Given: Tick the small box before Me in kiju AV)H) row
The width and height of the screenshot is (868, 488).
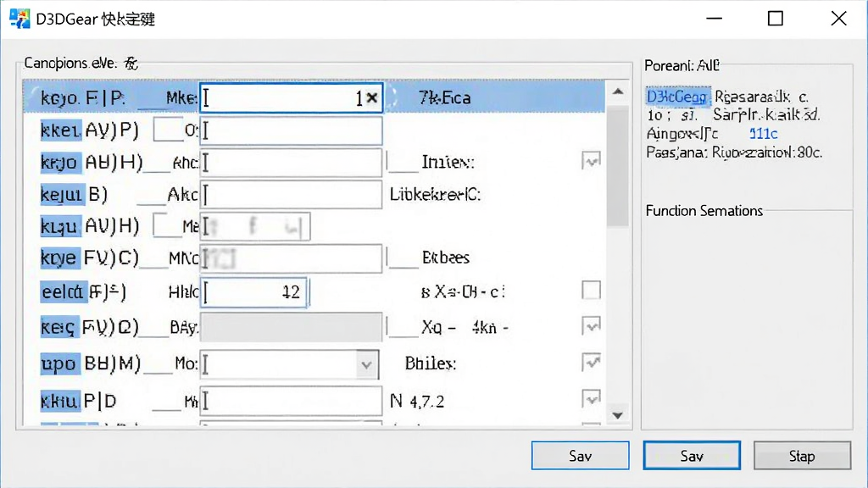Looking at the screenshot, I should pos(167,225).
